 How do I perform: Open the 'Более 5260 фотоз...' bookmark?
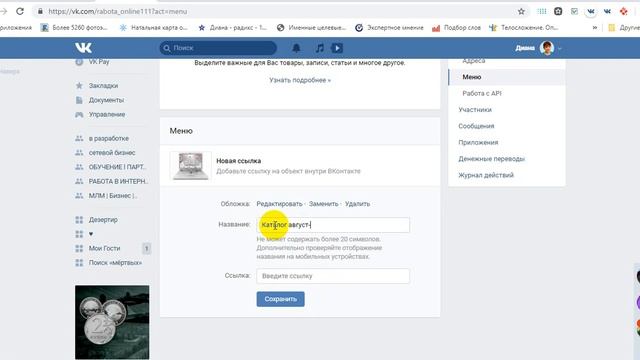click(x=74, y=28)
